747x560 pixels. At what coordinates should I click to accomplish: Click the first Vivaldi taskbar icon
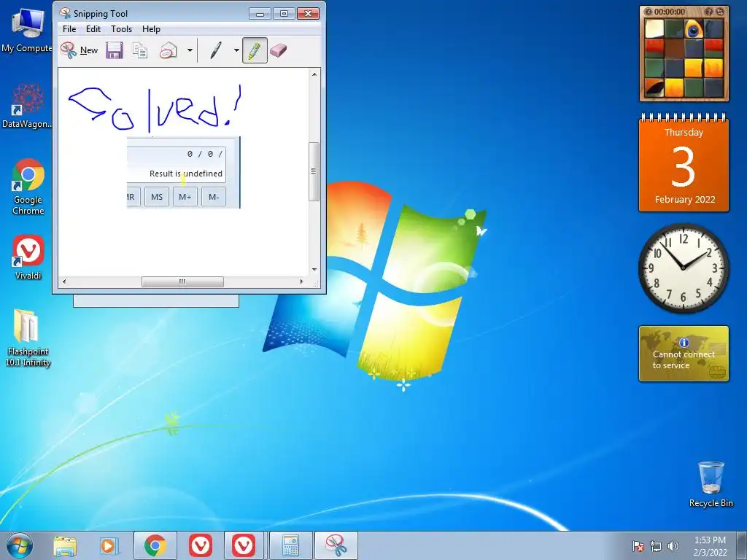200,545
